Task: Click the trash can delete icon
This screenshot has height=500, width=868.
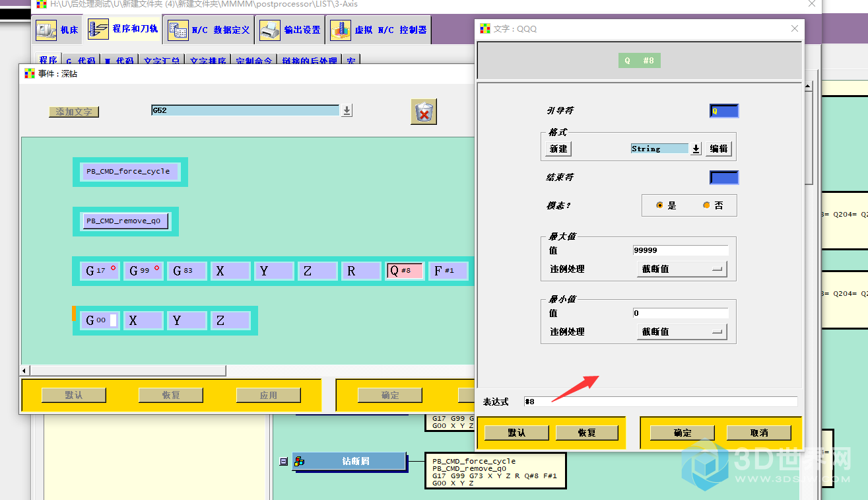Action: point(423,112)
